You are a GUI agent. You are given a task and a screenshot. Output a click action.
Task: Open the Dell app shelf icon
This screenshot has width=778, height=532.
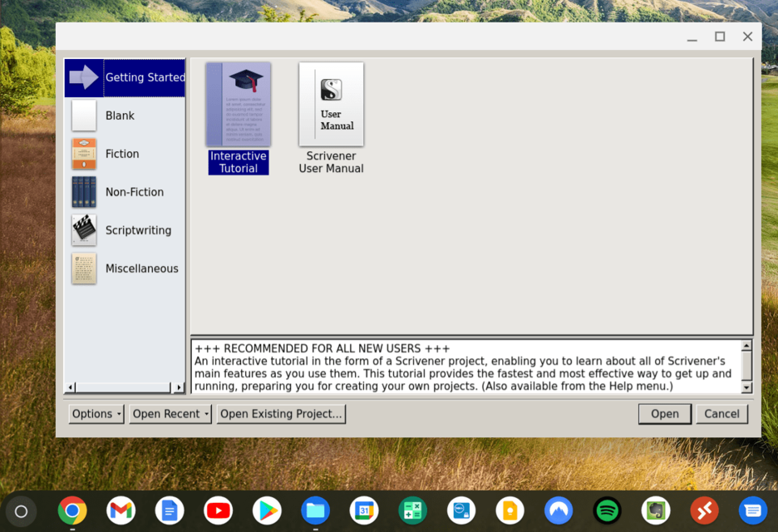[461, 510]
